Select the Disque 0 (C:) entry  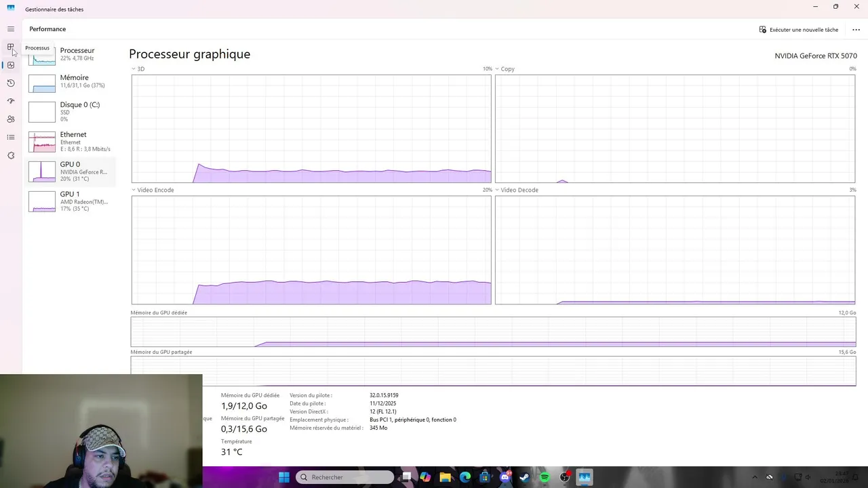(x=71, y=111)
